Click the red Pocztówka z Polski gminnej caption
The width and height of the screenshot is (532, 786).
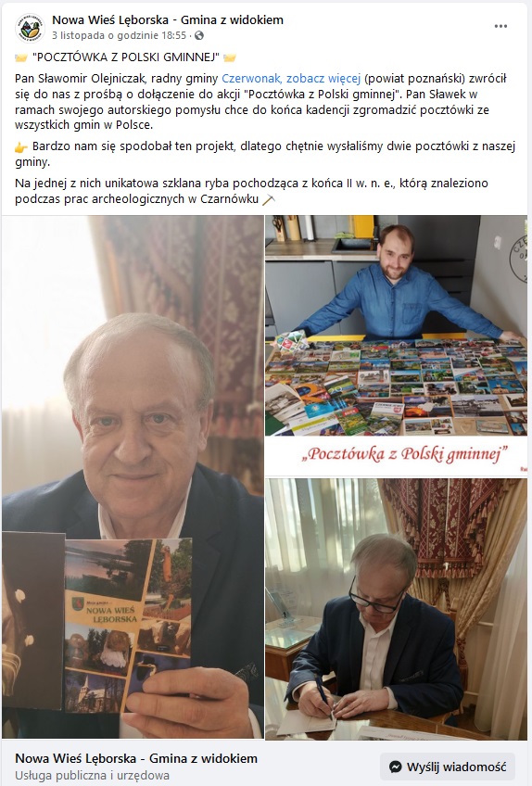405,453
